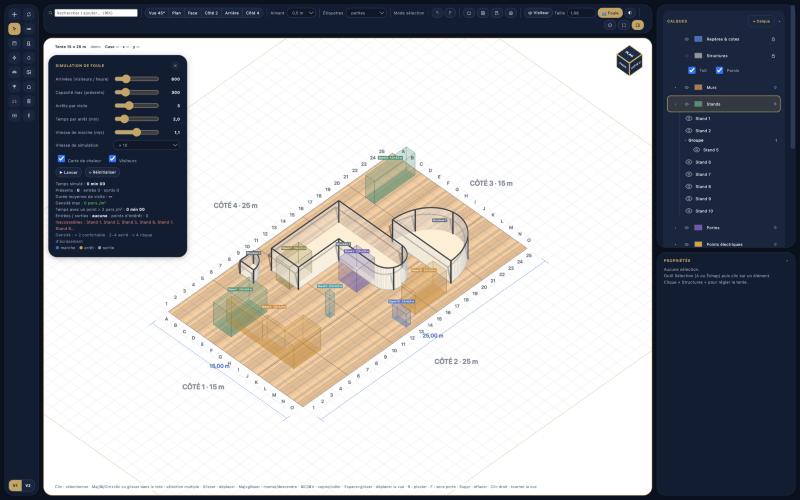Click the Rechercher search input field
800x500 pixels.
[96, 13]
